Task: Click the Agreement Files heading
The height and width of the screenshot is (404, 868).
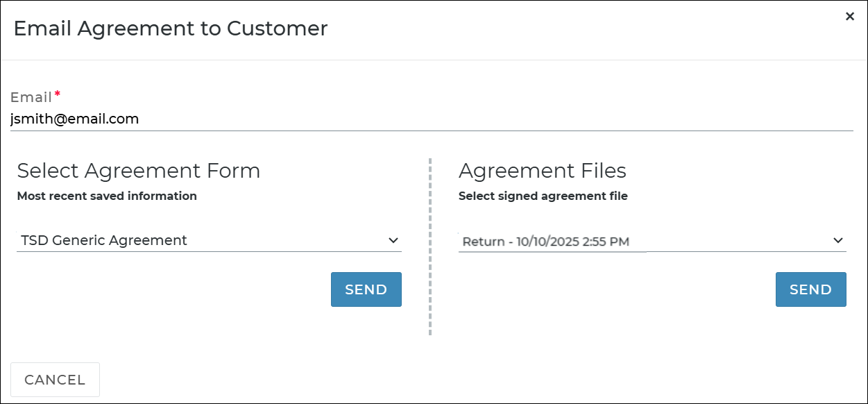Action: (x=542, y=171)
